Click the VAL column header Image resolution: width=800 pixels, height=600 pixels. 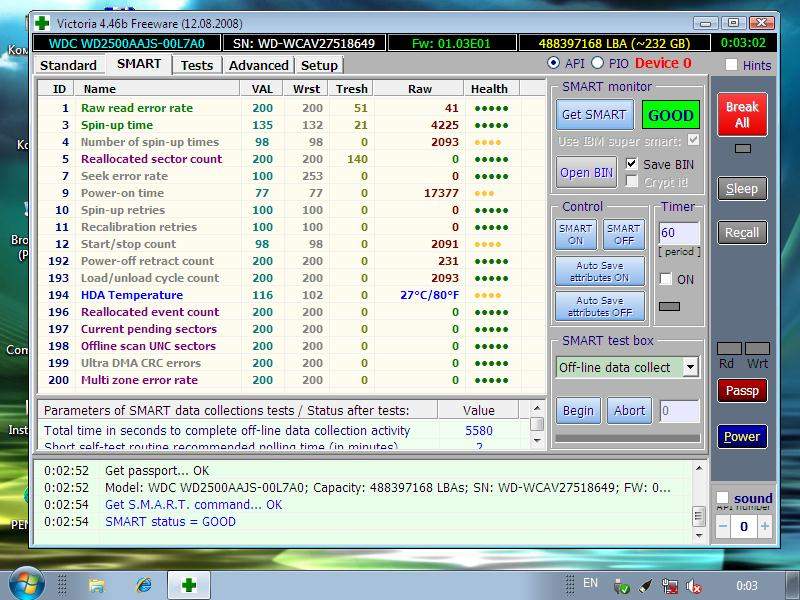[x=262, y=89]
